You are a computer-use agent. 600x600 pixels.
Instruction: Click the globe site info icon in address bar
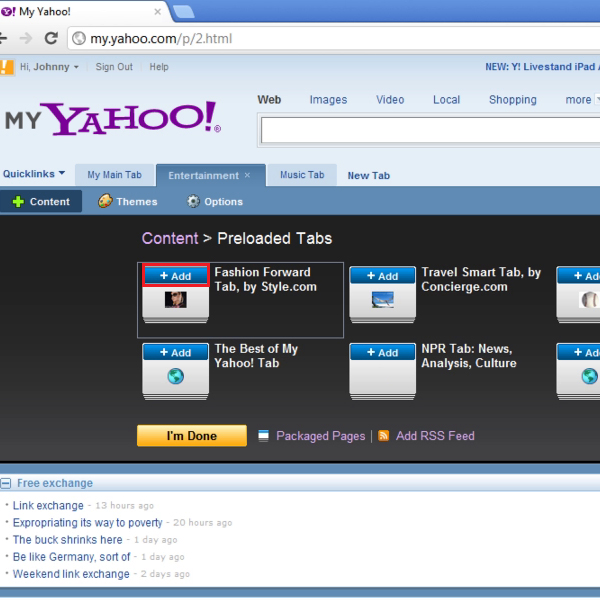point(79,38)
